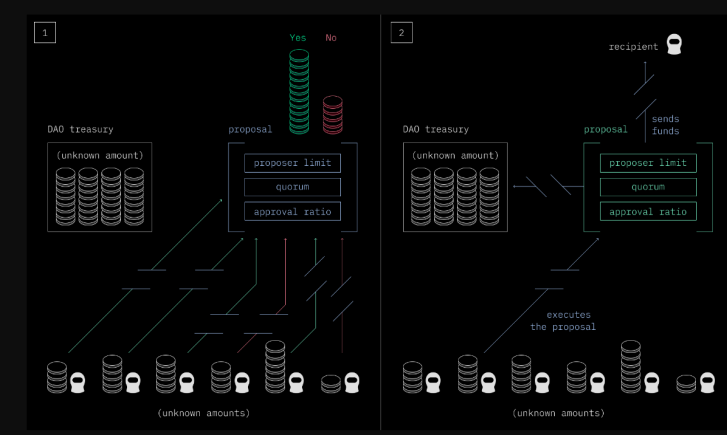Click the green "Yes" label
Image resolution: width=727 pixels, height=435 pixels.
click(x=298, y=38)
